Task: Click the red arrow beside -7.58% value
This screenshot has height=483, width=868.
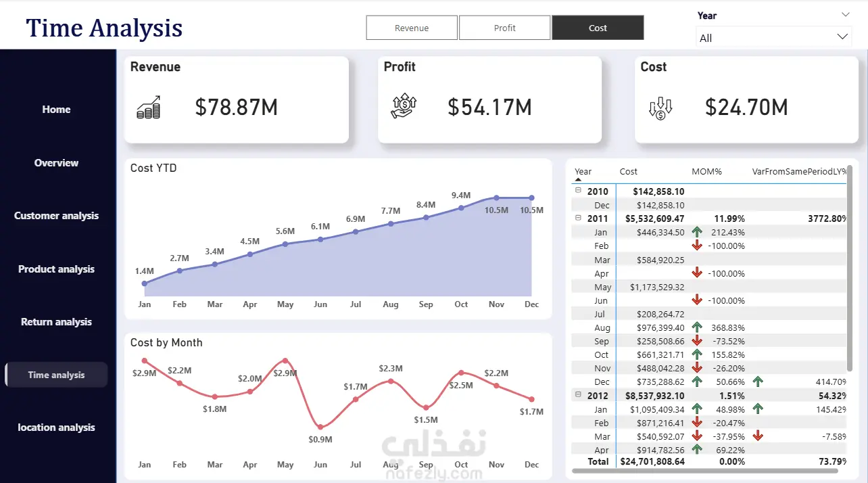Action: [x=758, y=436]
